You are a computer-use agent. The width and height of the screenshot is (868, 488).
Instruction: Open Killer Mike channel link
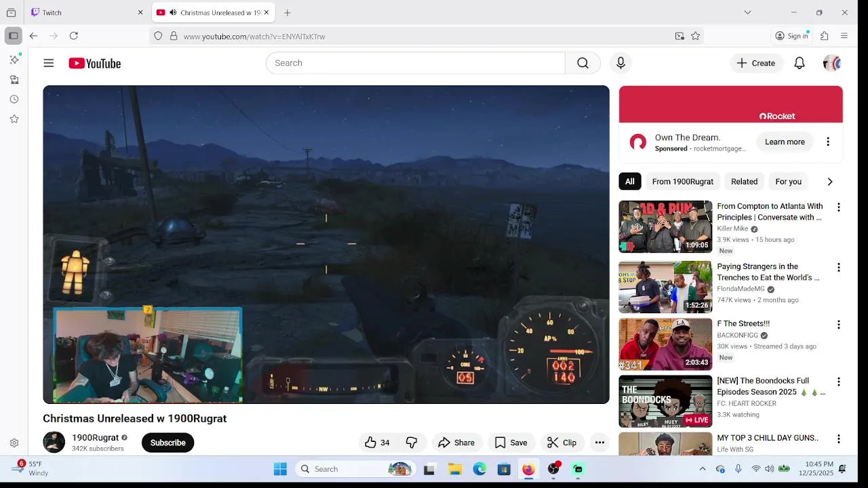[732, 229]
